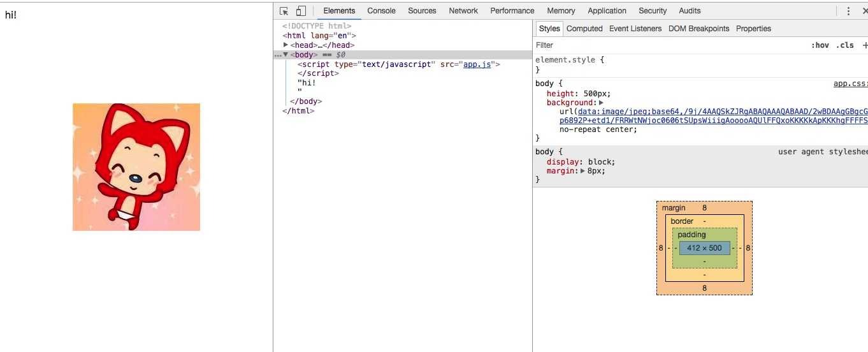Click the element.style rule block
This screenshot has height=352, width=868.
coord(700,64)
